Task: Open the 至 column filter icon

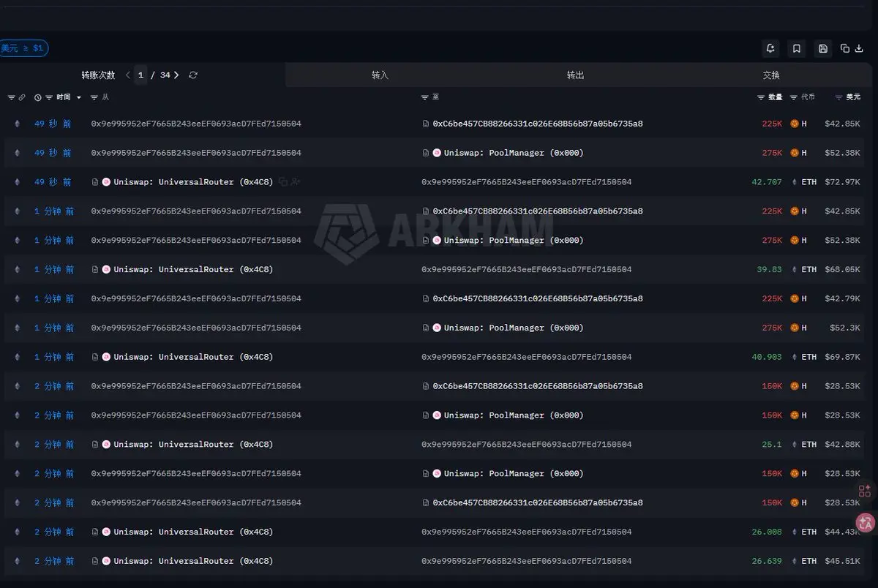Action: tap(425, 97)
